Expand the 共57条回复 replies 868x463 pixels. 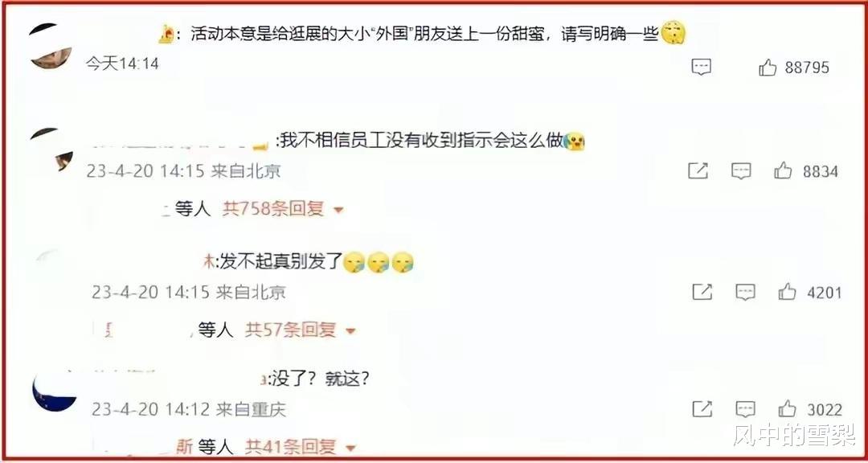[x=301, y=330]
